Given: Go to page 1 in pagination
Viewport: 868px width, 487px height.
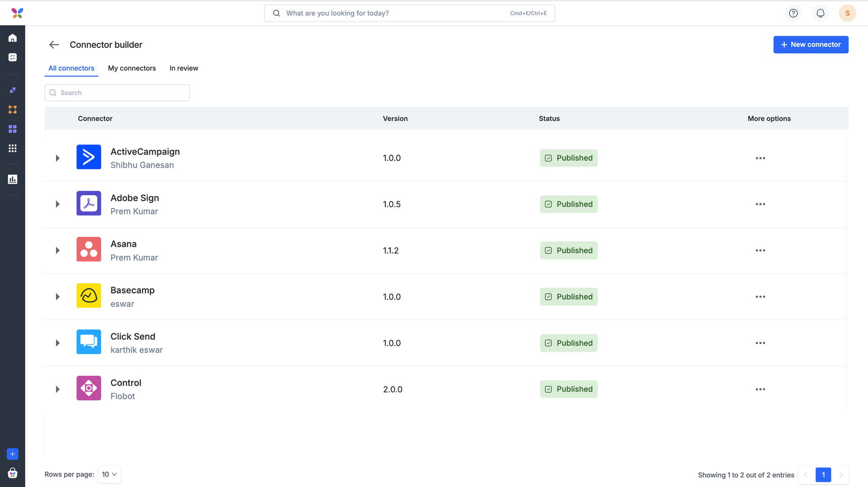Looking at the screenshot, I should (x=823, y=475).
